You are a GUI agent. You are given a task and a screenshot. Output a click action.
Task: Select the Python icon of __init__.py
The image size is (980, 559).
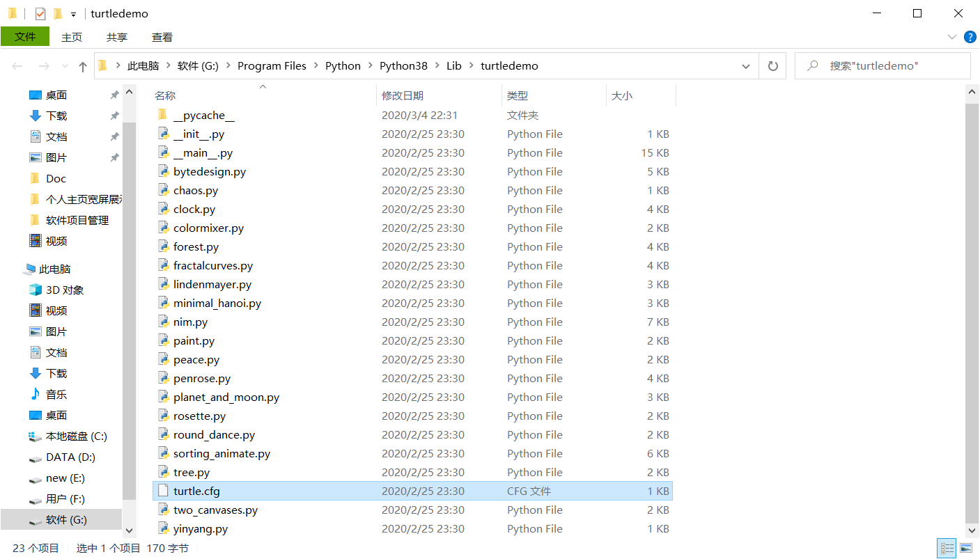pyautogui.click(x=163, y=134)
